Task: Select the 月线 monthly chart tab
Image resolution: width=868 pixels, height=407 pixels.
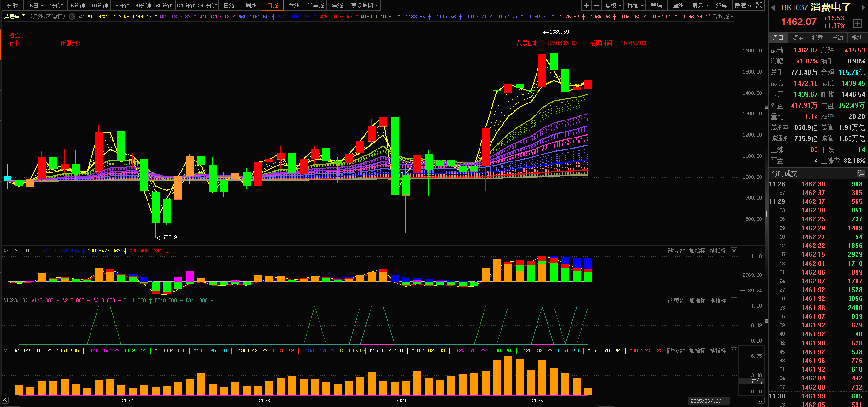Action: click(x=273, y=6)
